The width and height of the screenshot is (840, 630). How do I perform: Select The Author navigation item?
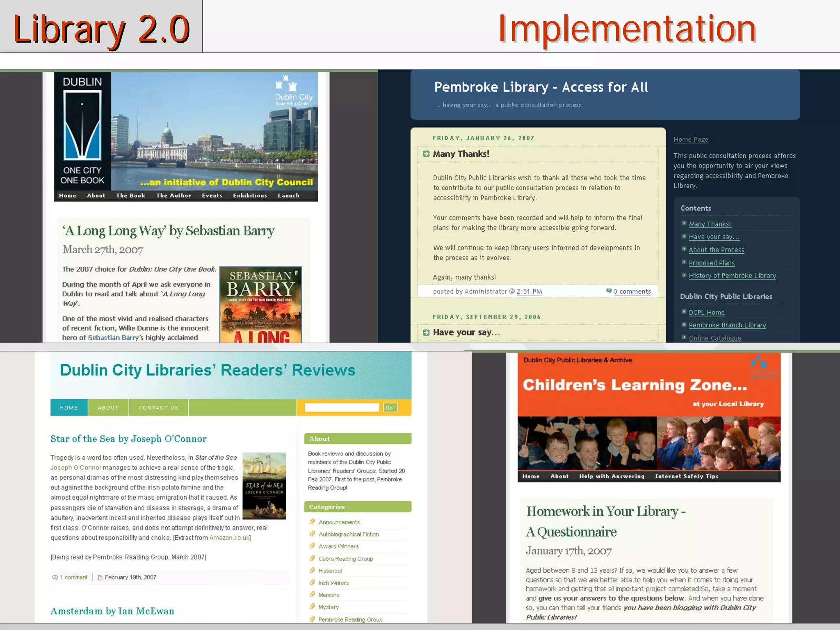(x=173, y=196)
